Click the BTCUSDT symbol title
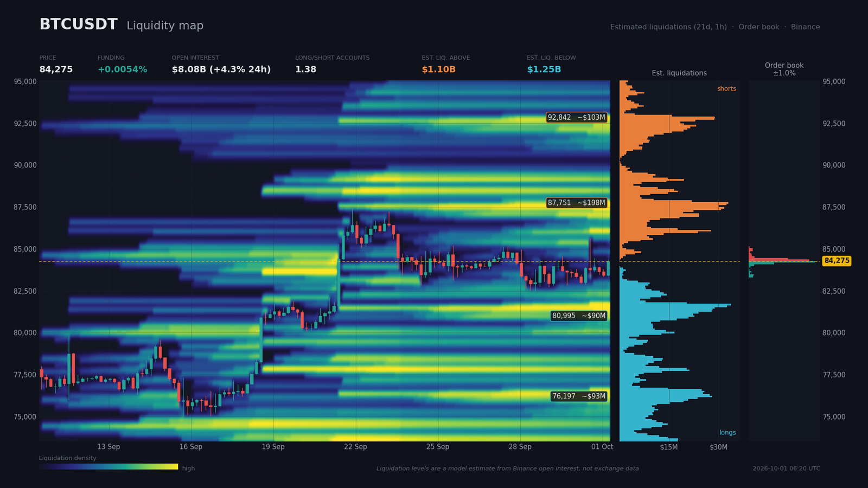The image size is (868, 488). [x=78, y=24]
